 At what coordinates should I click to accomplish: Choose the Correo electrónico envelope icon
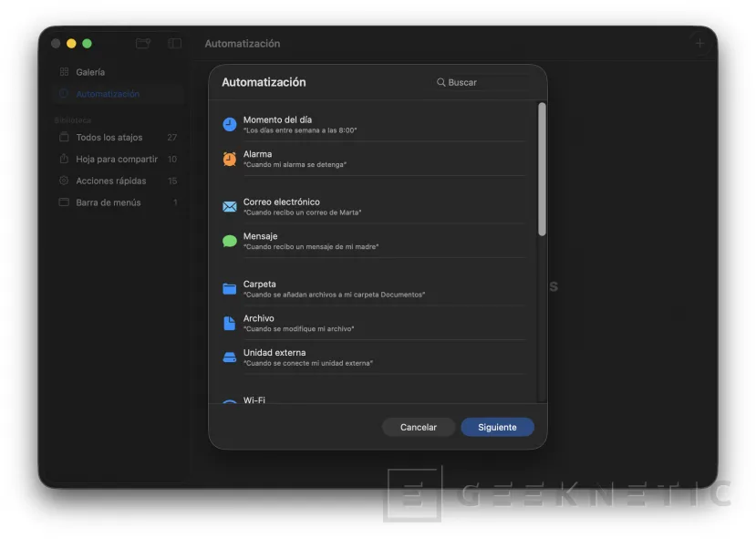tap(230, 207)
